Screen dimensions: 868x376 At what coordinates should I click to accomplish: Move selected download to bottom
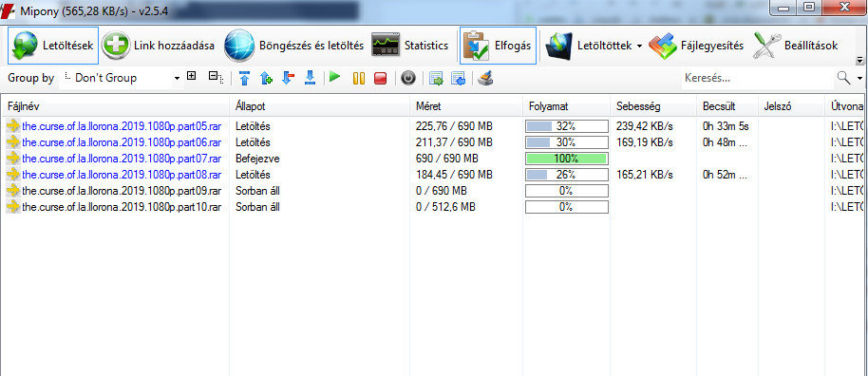coord(310,78)
